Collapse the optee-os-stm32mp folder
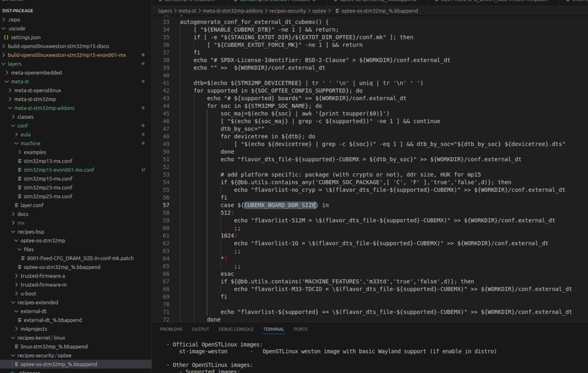 click(16, 240)
